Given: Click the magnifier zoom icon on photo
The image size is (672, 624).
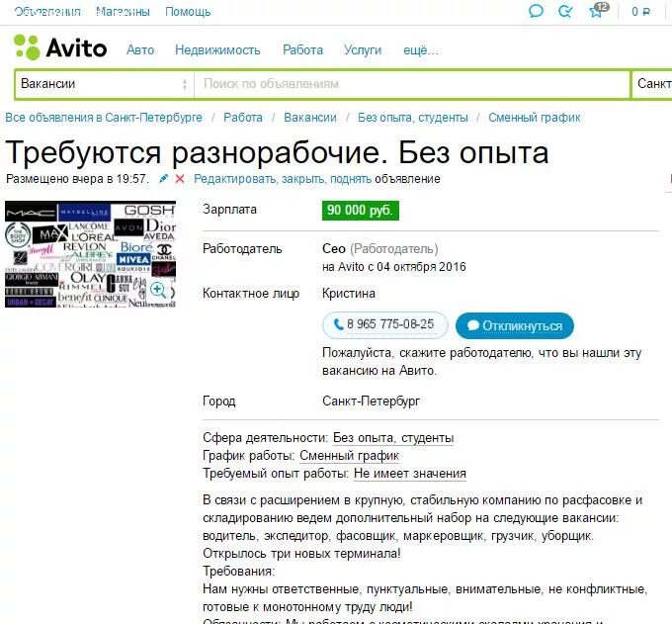Looking at the screenshot, I should (158, 290).
